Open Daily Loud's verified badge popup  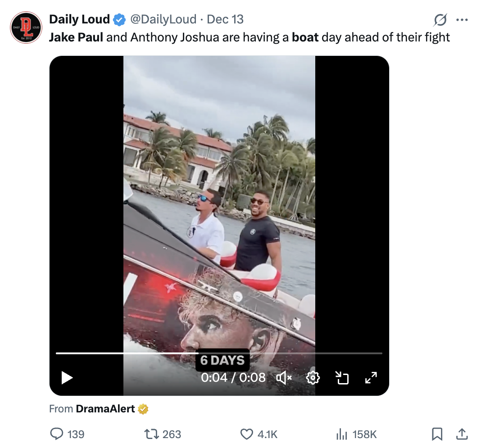(x=118, y=19)
